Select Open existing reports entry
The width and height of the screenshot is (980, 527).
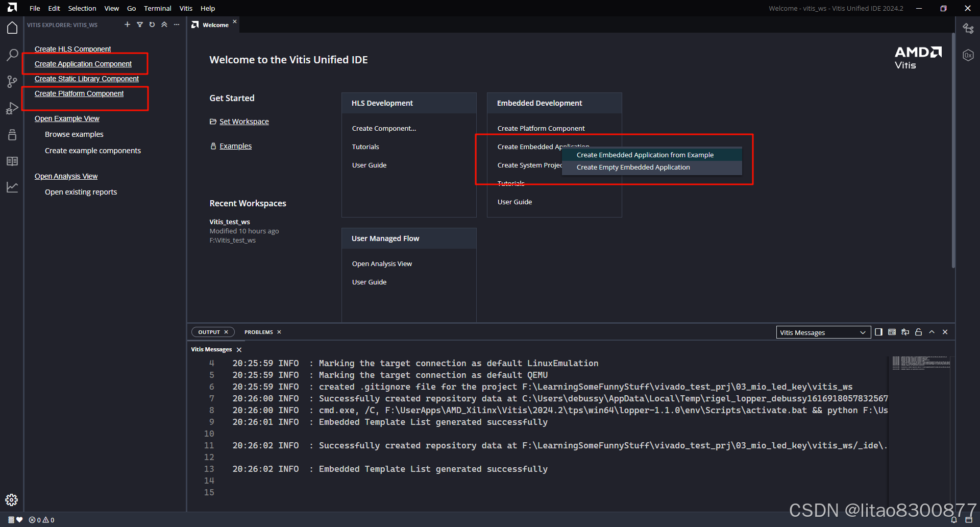(81, 192)
